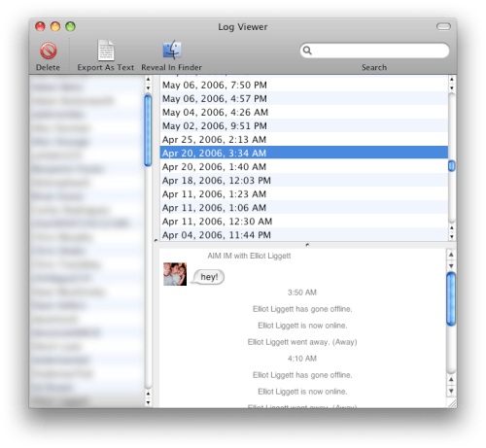
Task: Click the hey! message bubble
Action: pyautogui.click(x=208, y=277)
